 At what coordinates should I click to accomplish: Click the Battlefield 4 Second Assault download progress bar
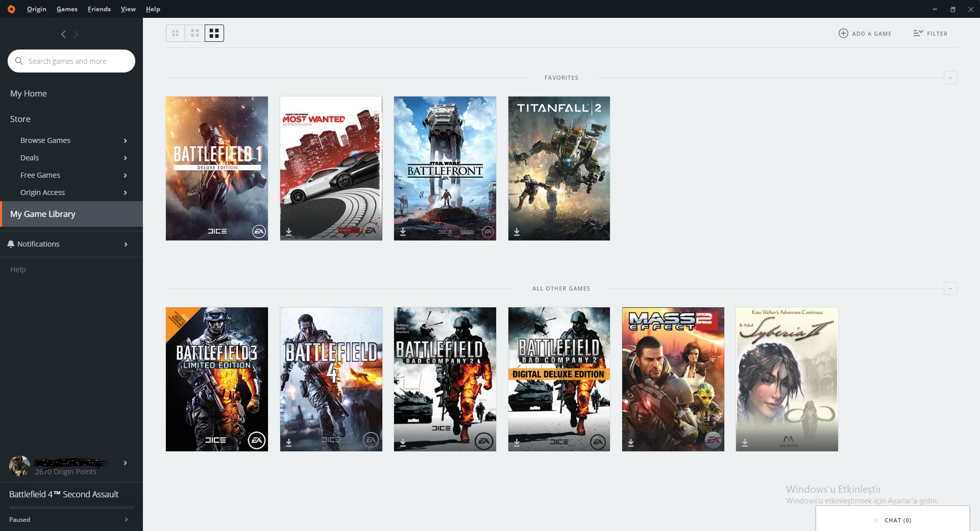pyautogui.click(x=71, y=508)
